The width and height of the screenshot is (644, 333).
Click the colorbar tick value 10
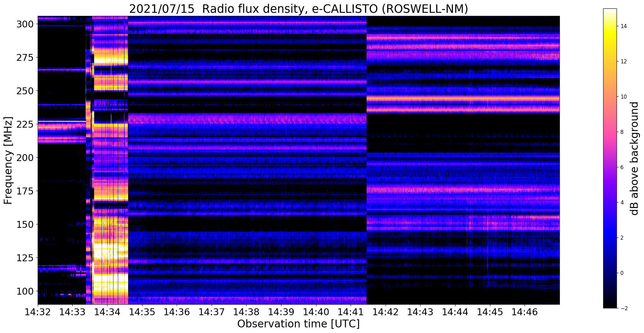pyautogui.click(x=624, y=97)
